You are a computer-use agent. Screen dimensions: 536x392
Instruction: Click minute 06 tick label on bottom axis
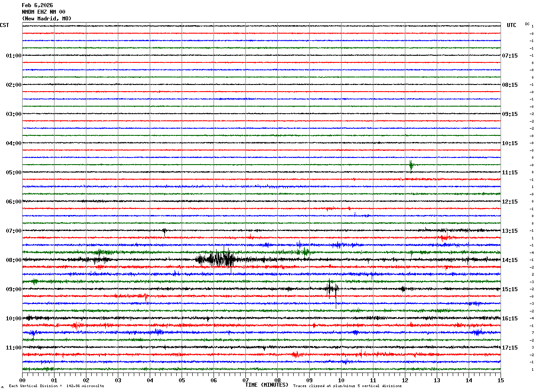[x=214, y=380]
